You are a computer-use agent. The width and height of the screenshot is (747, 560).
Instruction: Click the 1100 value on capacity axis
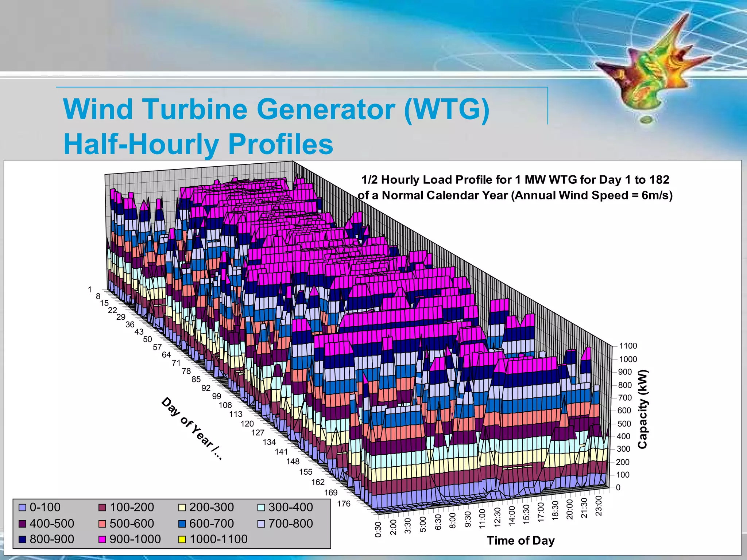tap(628, 346)
